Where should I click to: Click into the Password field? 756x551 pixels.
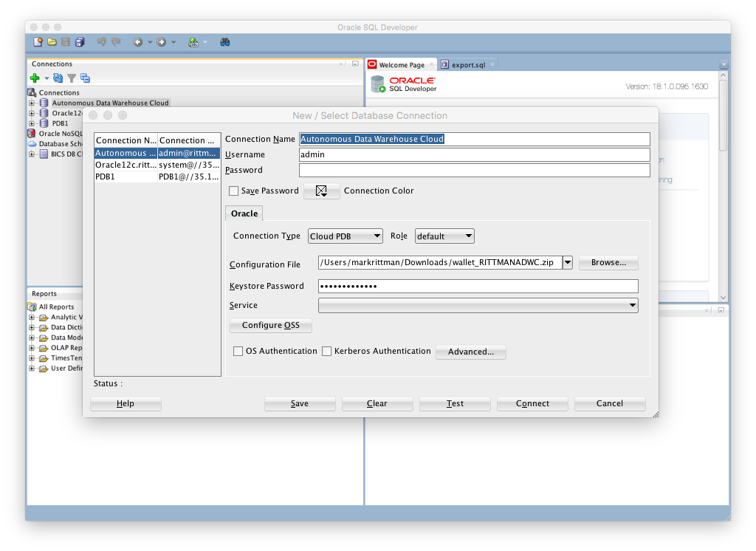(475, 171)
